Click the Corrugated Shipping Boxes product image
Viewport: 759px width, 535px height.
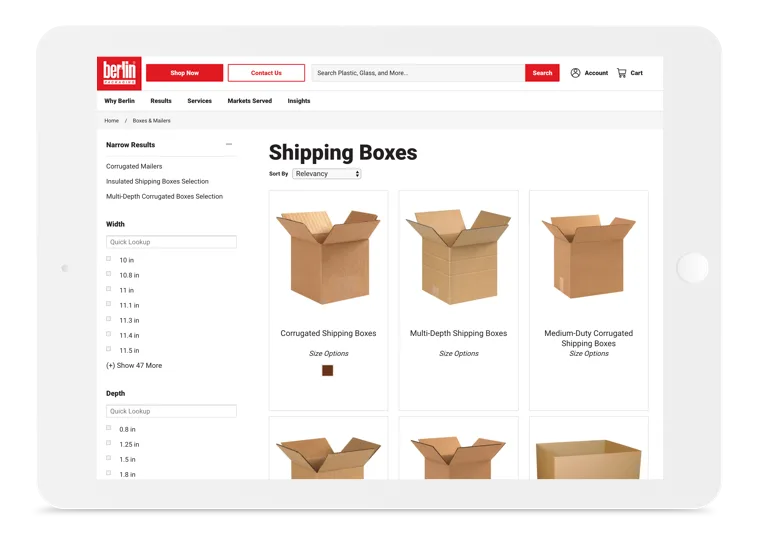point(328,257)
